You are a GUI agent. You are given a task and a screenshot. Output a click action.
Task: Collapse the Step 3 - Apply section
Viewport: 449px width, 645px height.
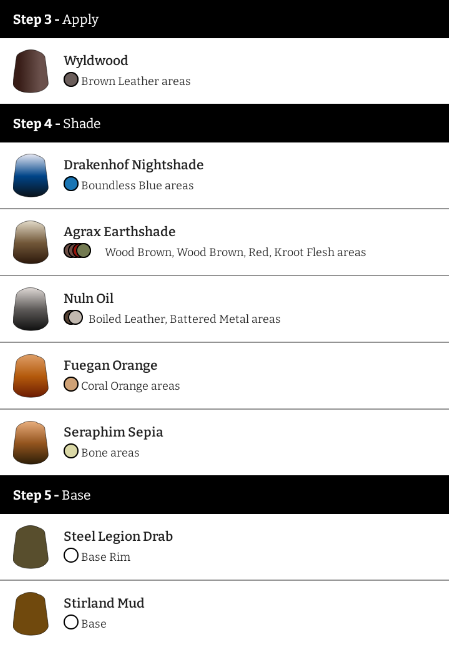pos(224,19)
